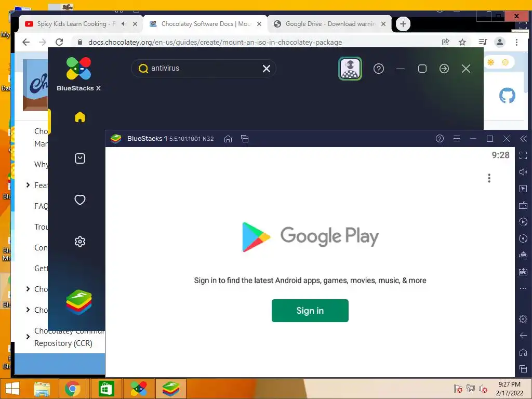Screen dimensions: 532x399
Task: Open Chrome media control icon
Action: tap(483, 42)
